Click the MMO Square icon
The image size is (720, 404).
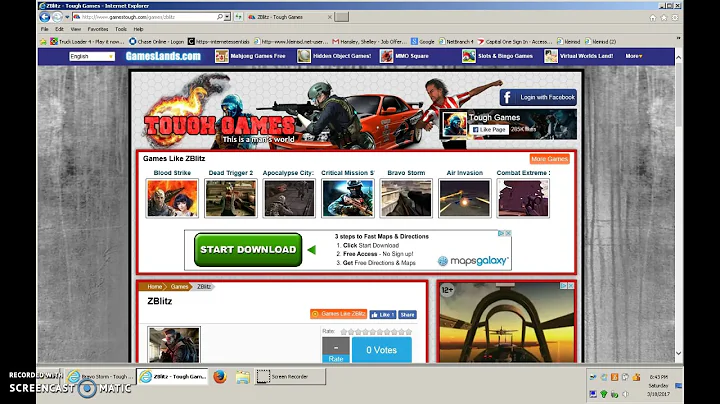(386, 56)
